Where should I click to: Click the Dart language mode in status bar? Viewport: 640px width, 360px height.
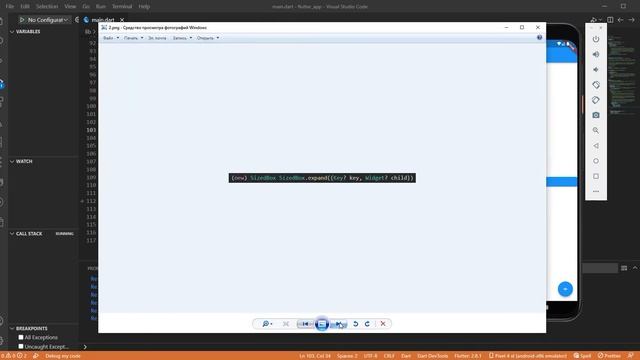[x=406, y=356]
